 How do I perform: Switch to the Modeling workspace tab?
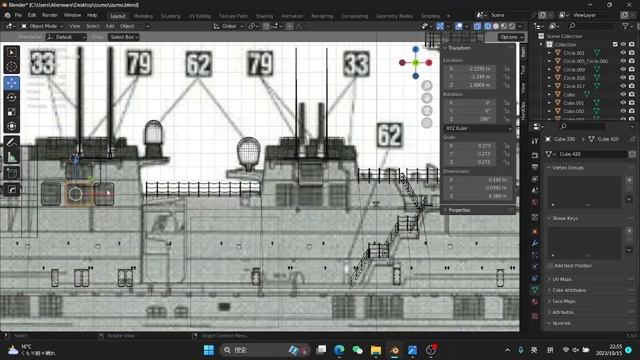point(143,16)
